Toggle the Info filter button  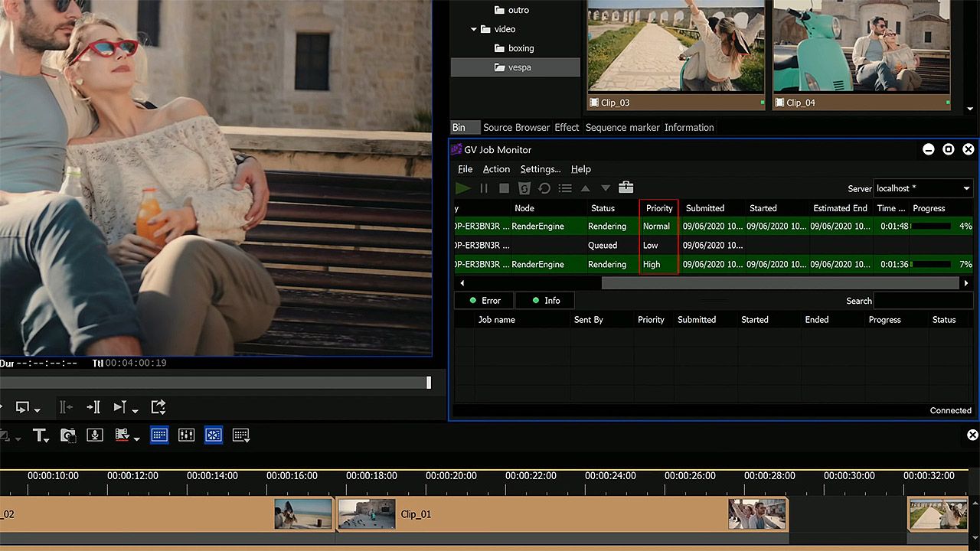(x=545, y=301)
